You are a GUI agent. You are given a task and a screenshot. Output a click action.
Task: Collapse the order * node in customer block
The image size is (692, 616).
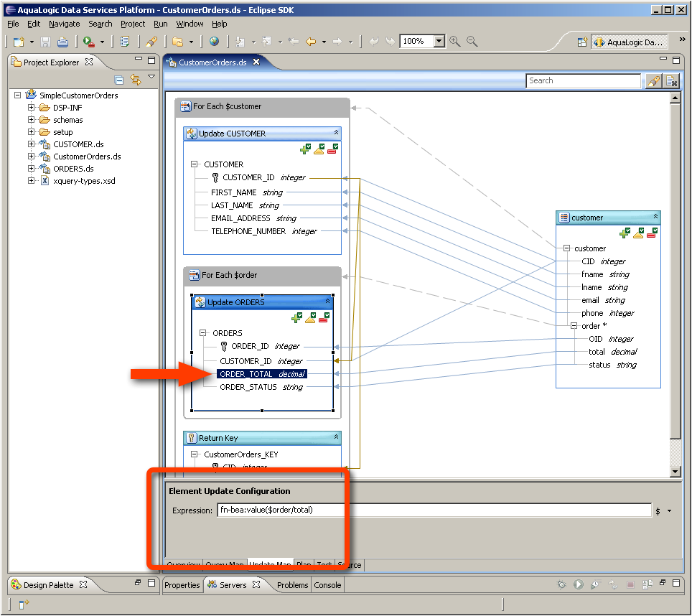[574, 326]
